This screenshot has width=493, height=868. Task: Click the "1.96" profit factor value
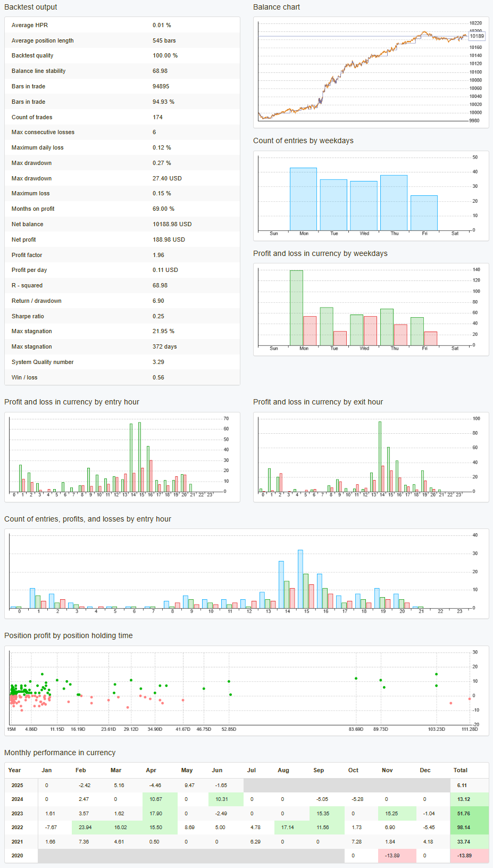point(158,255)
